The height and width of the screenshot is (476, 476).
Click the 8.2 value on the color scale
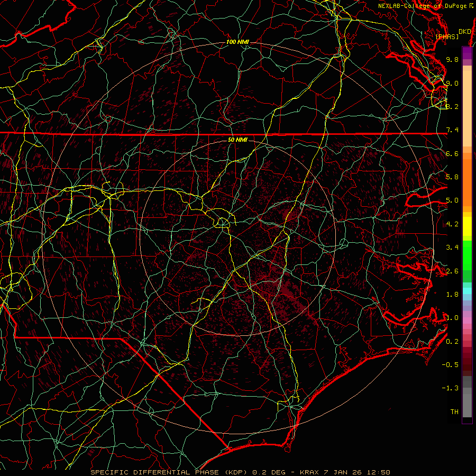click(x=452, y=106)
